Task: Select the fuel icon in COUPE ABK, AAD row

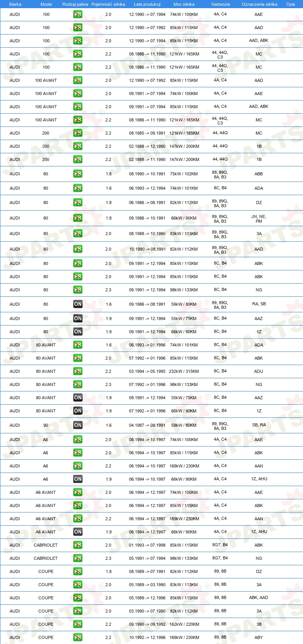Action: pos(78,598)
